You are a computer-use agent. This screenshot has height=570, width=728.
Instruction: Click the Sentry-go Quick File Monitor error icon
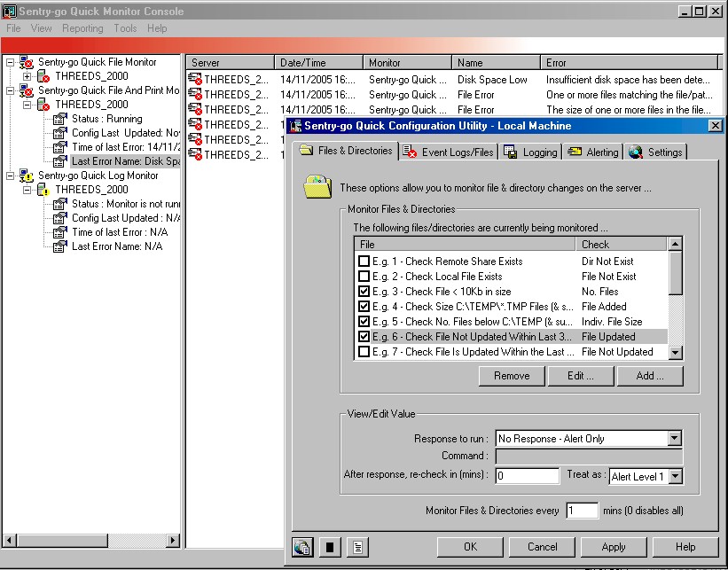pos(27,62)
